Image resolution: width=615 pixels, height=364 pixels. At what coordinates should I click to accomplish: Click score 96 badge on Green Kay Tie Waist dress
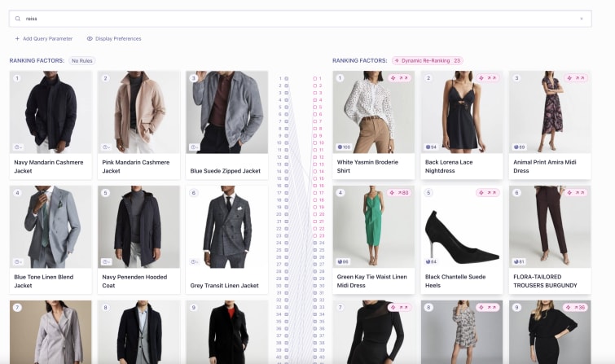[343, 261]
